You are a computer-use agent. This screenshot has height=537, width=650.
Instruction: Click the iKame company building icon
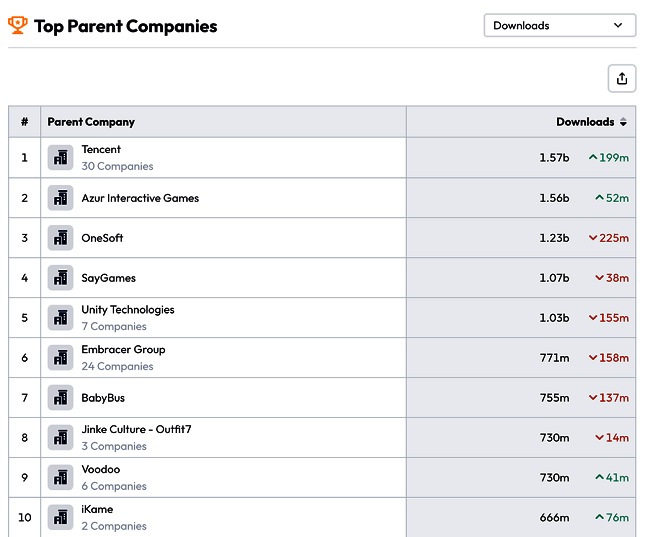pos(60,518)
